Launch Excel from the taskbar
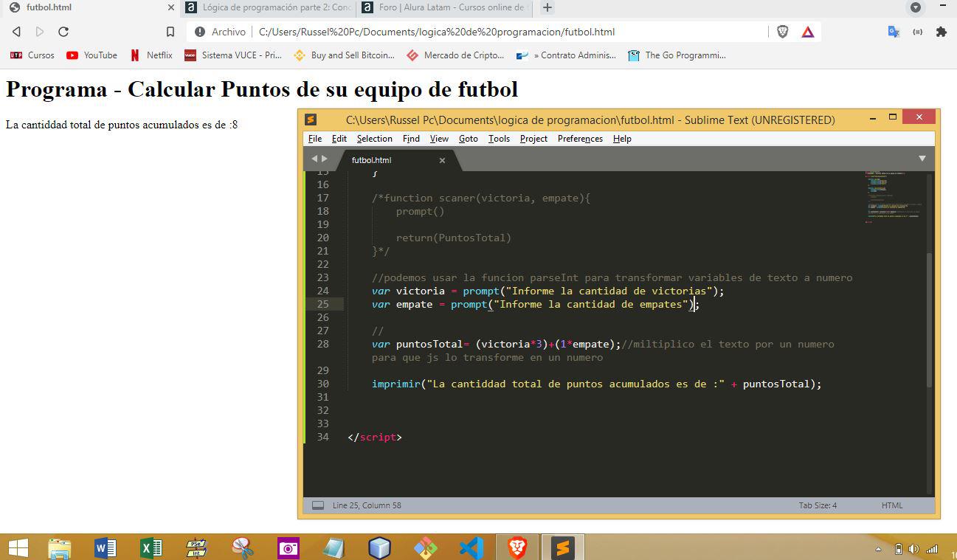Viewport: 957px width, 560px height. (x=151, y=547)
